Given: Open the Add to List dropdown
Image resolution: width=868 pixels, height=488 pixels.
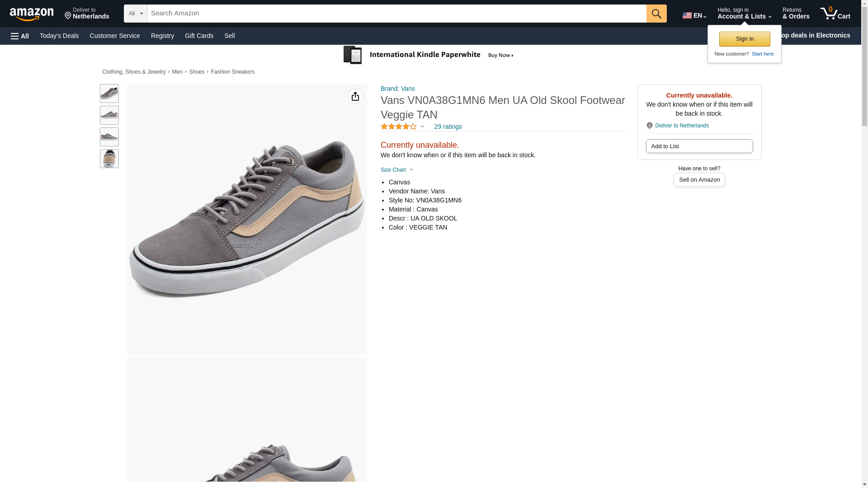Looking at the screenshot, I should tap(699, 146).
